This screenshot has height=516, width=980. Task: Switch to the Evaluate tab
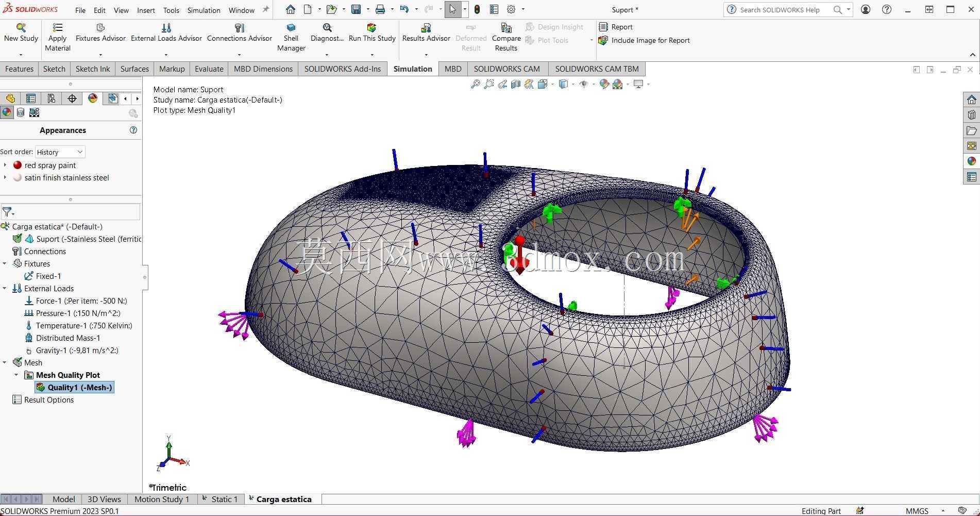tap(209, 69)
